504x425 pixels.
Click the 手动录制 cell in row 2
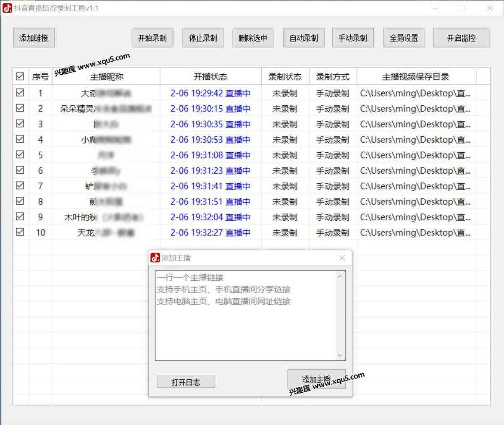[x=333, y=109]
